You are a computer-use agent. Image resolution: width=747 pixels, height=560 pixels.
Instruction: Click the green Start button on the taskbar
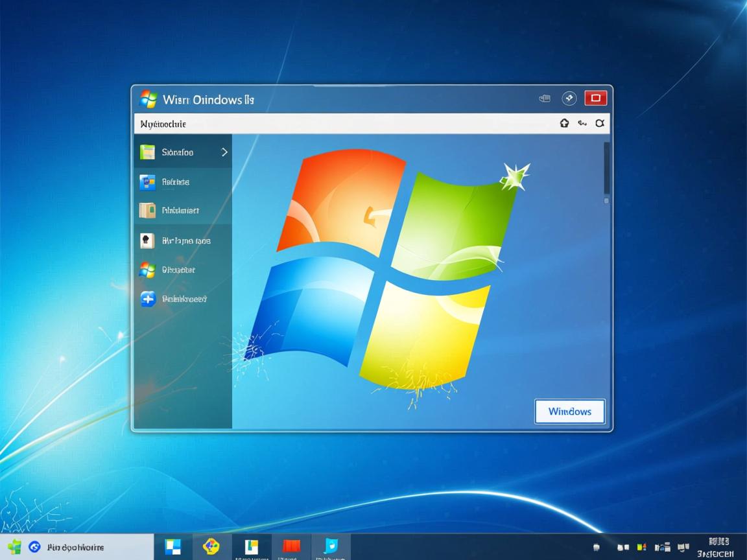pos(14,547)
